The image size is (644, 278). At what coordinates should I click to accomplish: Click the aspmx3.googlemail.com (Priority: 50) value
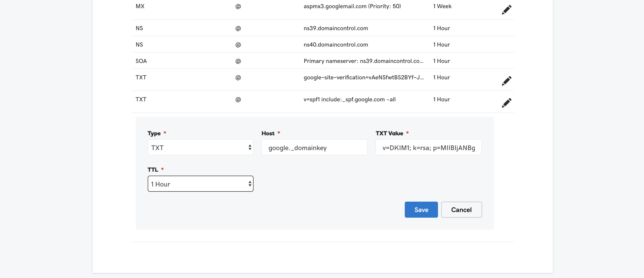(352, 6)
